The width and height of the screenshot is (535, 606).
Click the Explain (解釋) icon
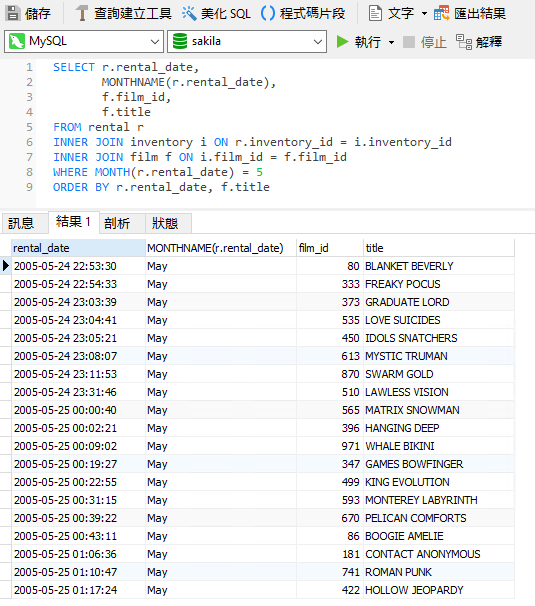coord(464,42)
